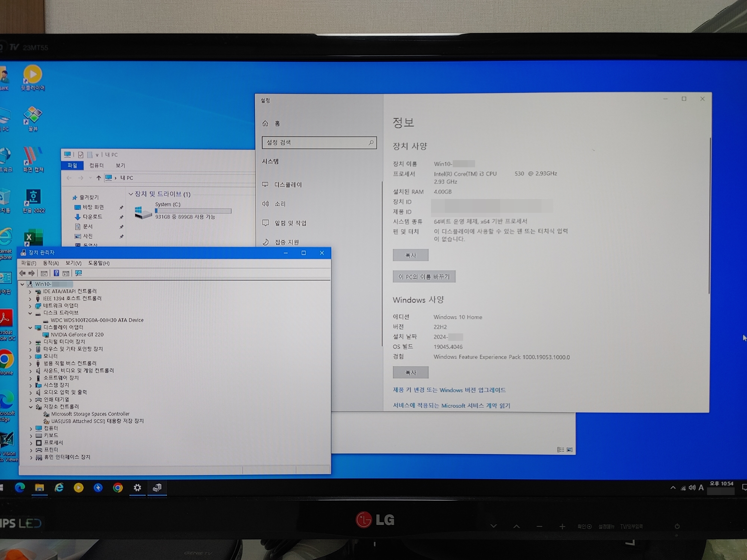Select Microsoft Storage Spaces Controller
Image resolution: width=747 pixels, height=560 pixels.
(90, 414)
